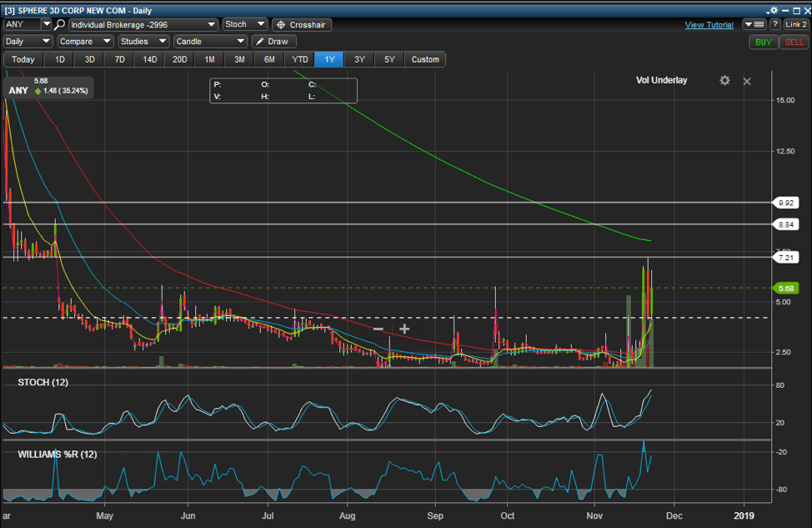Select the YTD time range tab

(300, 59)
